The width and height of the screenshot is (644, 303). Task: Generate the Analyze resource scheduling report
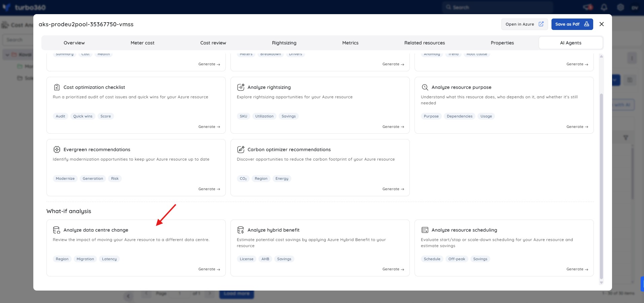(x=577, y=269)
